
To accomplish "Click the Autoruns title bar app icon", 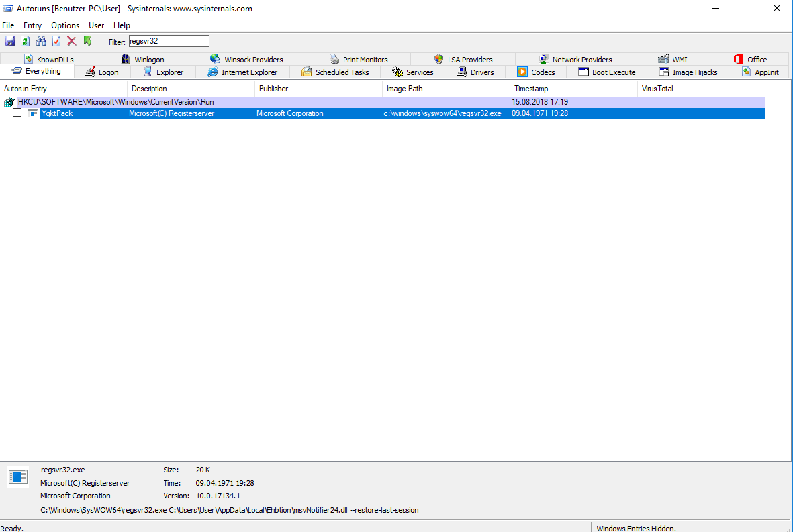I will click(x=7, y=9).
